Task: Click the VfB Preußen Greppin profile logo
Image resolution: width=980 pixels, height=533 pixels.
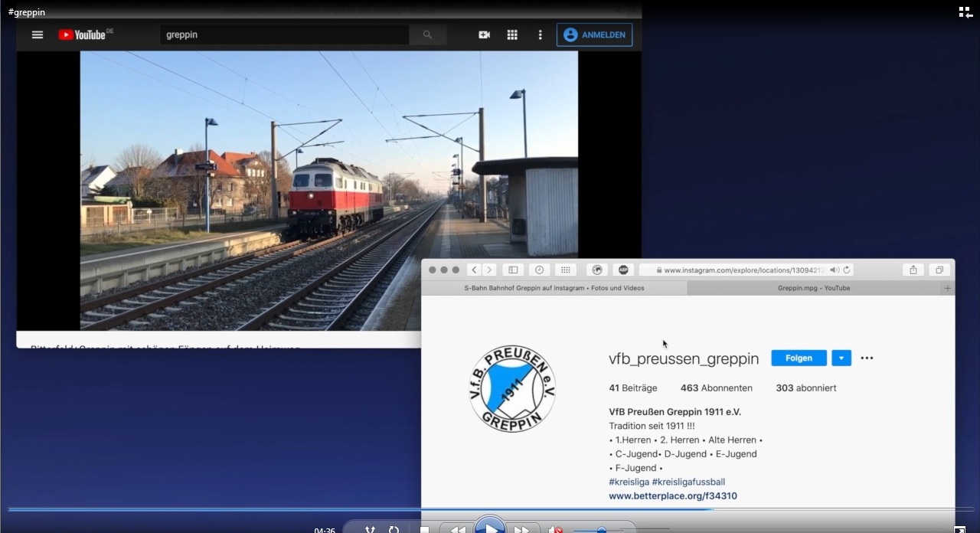Action: pos(512,388)
